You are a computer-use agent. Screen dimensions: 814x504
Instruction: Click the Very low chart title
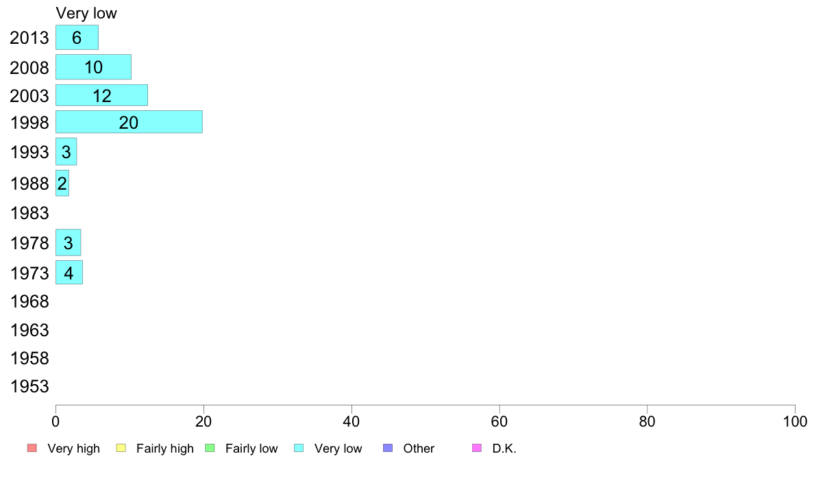coord(87,13)
